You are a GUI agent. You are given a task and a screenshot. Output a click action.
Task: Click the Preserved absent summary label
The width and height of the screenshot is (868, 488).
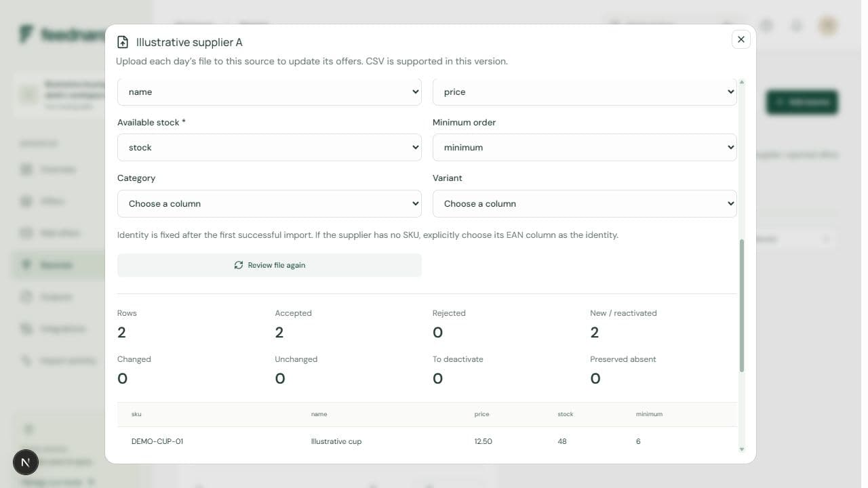[x=623, y=359]
